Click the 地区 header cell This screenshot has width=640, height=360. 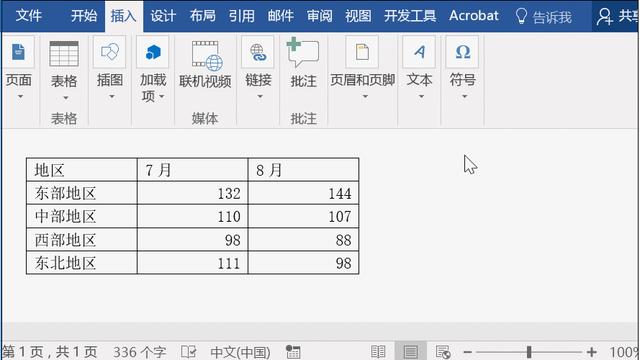click(82, 170)
